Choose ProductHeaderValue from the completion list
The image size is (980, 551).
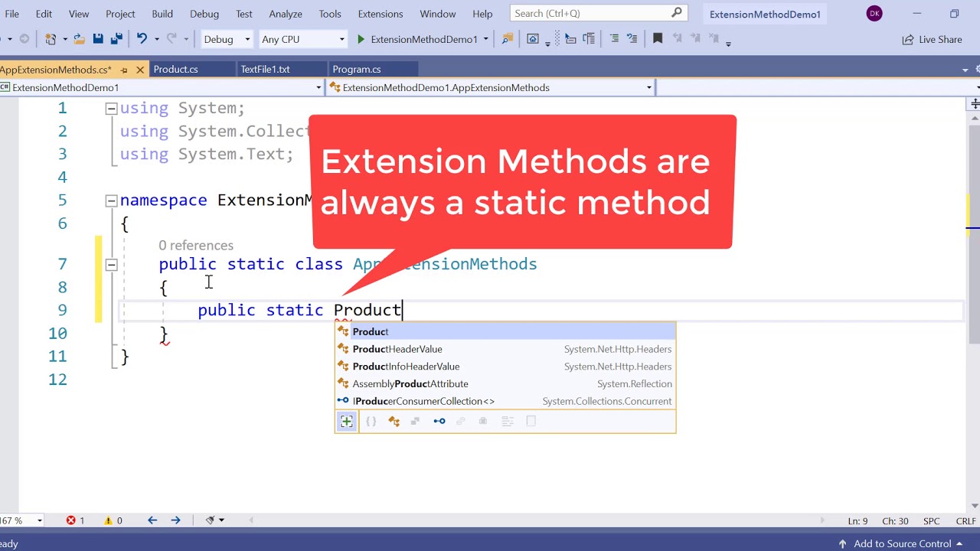pyautogui.click(x=505, y=349)
